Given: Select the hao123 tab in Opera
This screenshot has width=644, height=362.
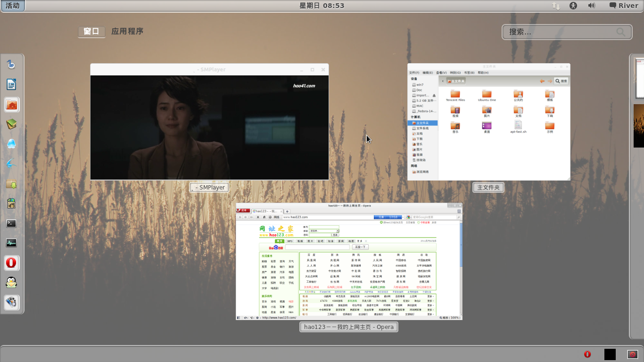Looking at the screenshot, I should click(267, 211).
